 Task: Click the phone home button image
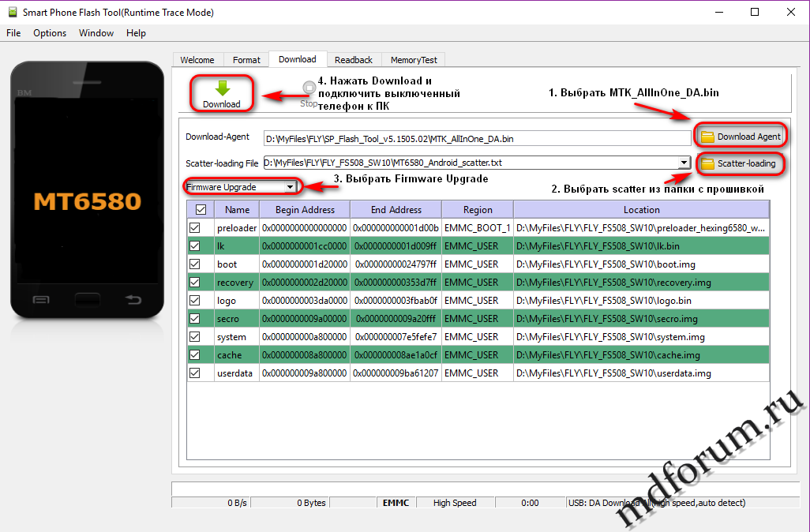88,299
